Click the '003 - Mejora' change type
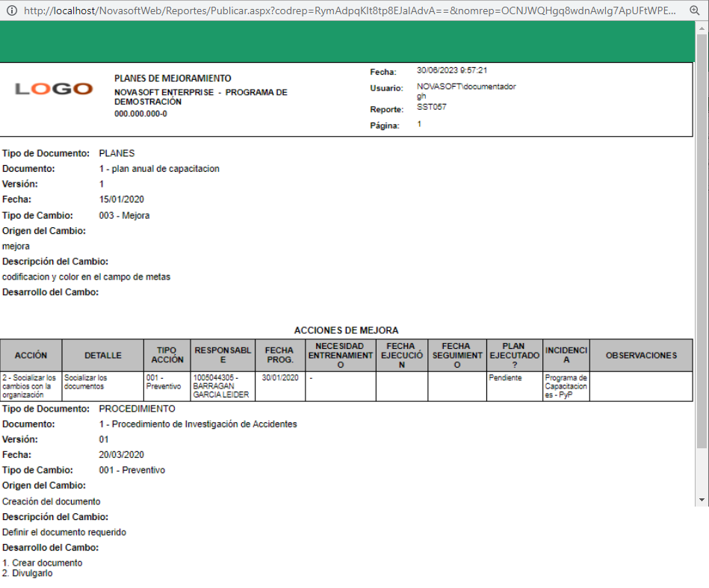709x588 pixels. click(x=124, y=216)
